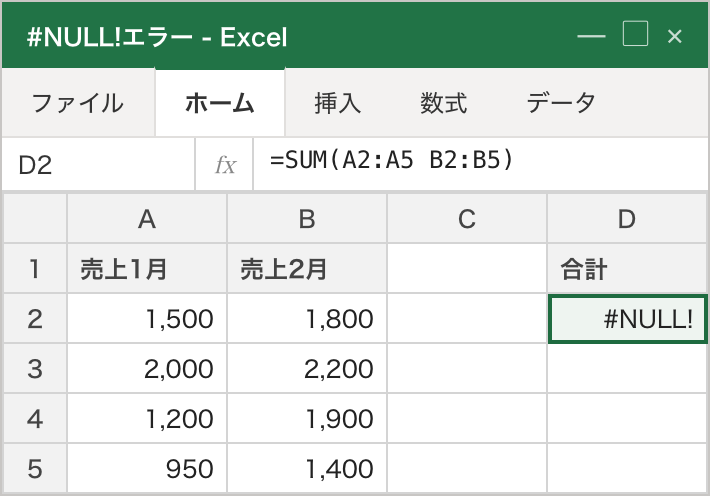This screenshot has height=496, width=710.
Task: Click the Name Box showing D2
Action: click(x=98, y=164)
